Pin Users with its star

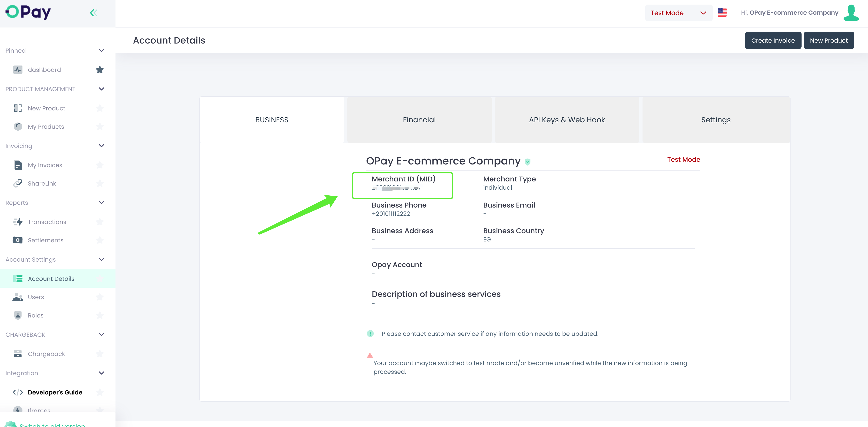(100, 297)
